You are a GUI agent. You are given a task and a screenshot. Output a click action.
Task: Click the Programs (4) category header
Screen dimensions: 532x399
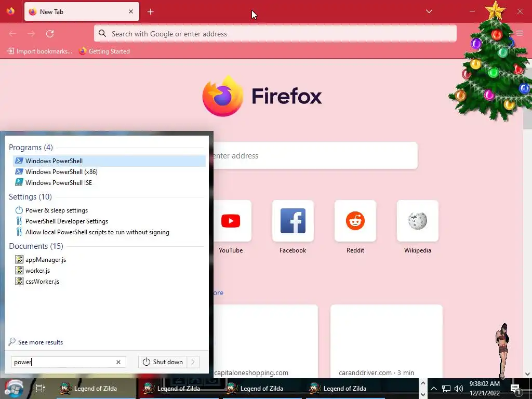[31, 148]
